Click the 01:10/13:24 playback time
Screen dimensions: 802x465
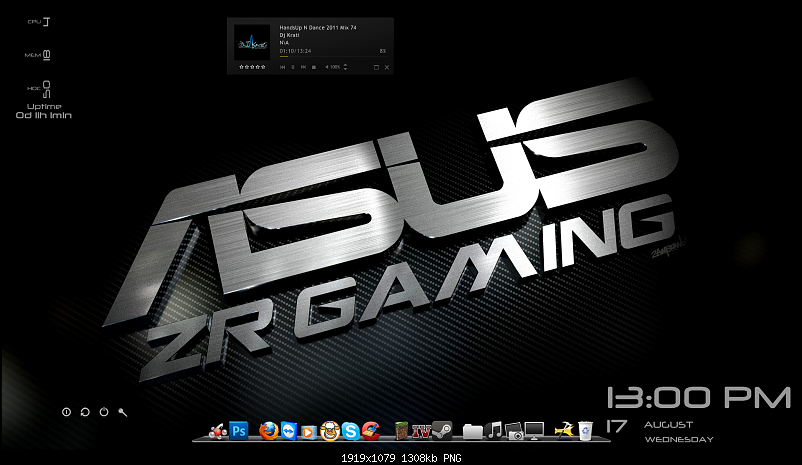tap(295, 51)
